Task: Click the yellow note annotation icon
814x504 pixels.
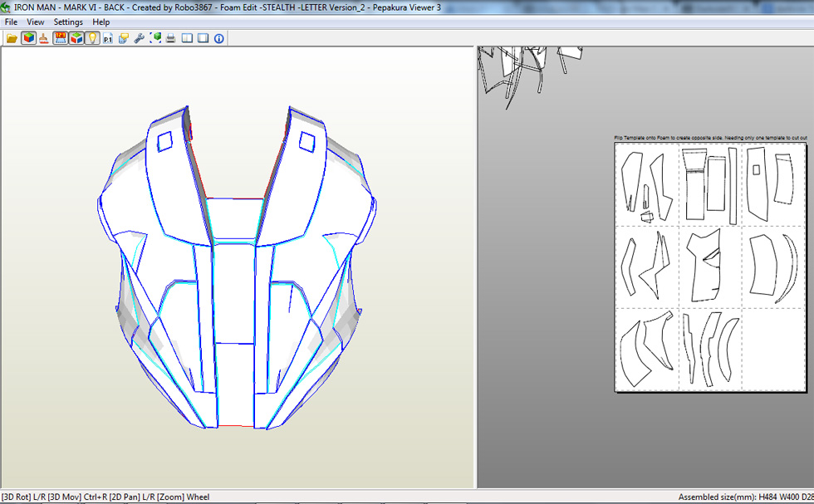Action: click(124, 38)
